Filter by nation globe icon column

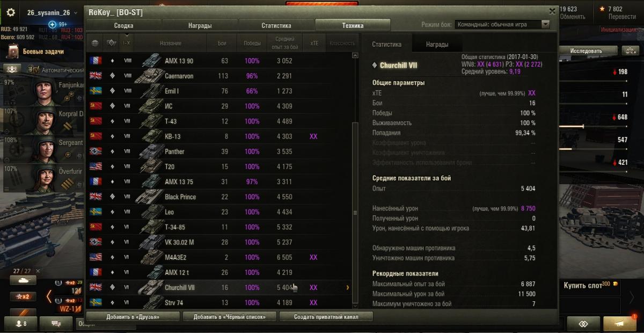(96, 43)
